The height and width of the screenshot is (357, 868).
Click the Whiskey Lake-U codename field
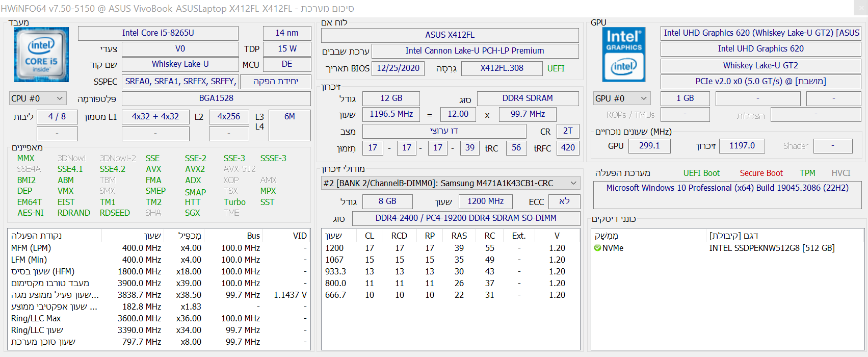pos(180,64)
